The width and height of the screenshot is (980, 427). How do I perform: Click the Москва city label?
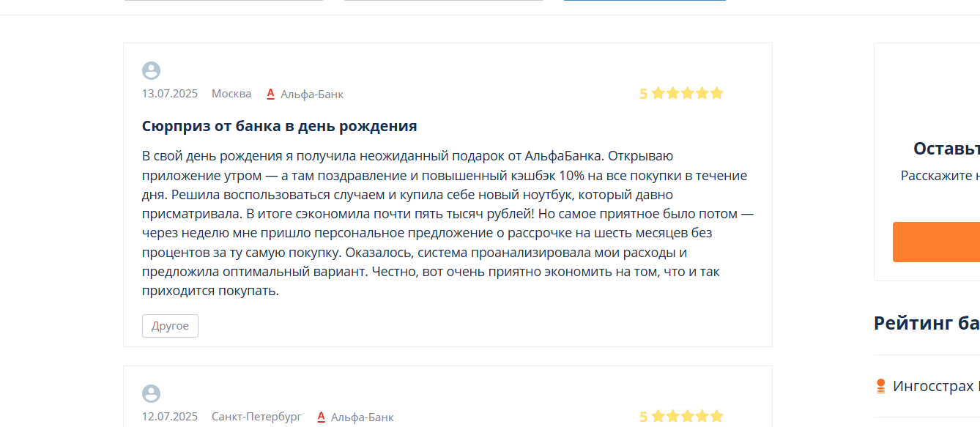(x=231, y=94)
